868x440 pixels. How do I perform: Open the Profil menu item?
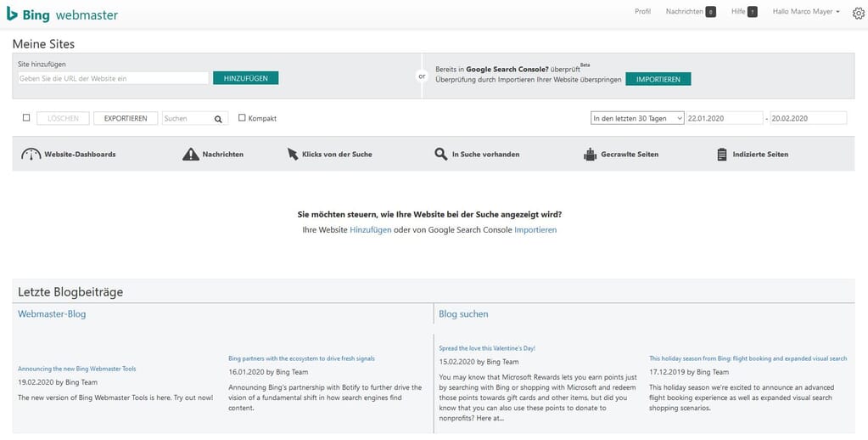(x=642, y=12)
